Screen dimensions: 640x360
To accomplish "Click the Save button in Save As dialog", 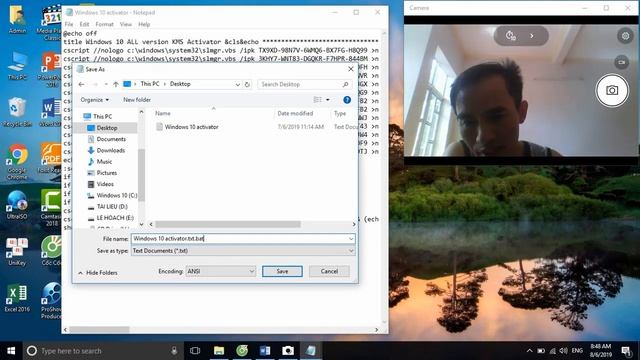I will (x=282, y=271).
